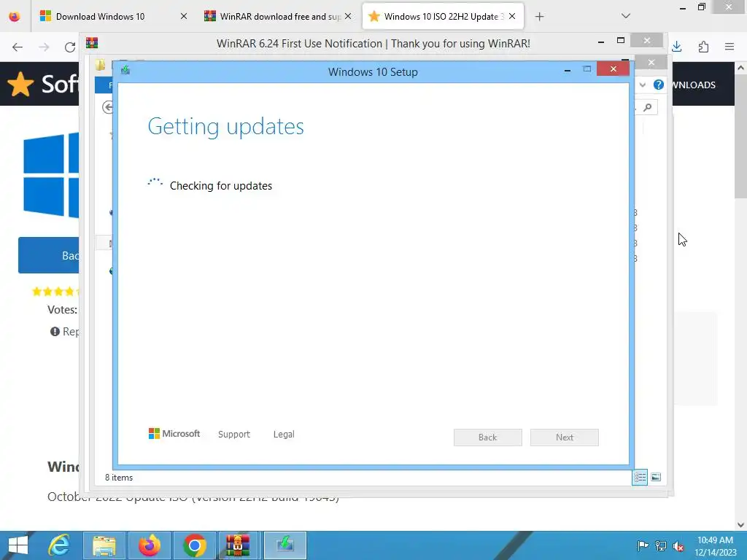This screenshot has height=560, width=747.
Task: Click the muted volume icon in tray
Action: pos(678,545)
